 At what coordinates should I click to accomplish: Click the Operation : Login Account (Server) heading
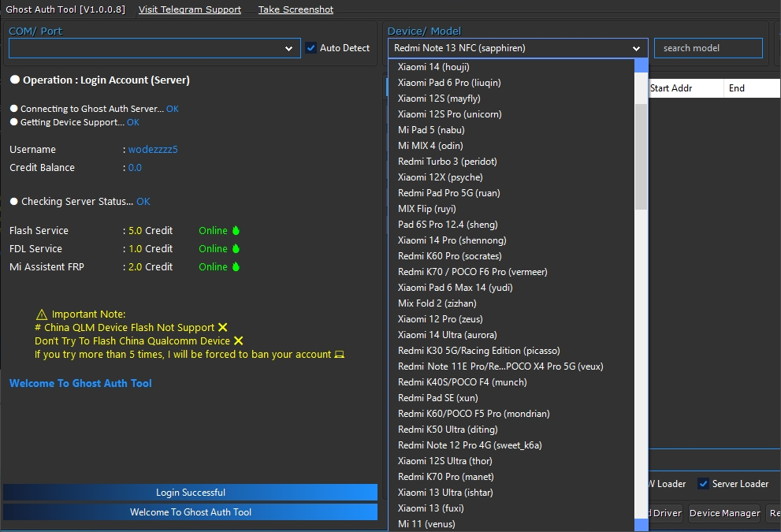106,80
